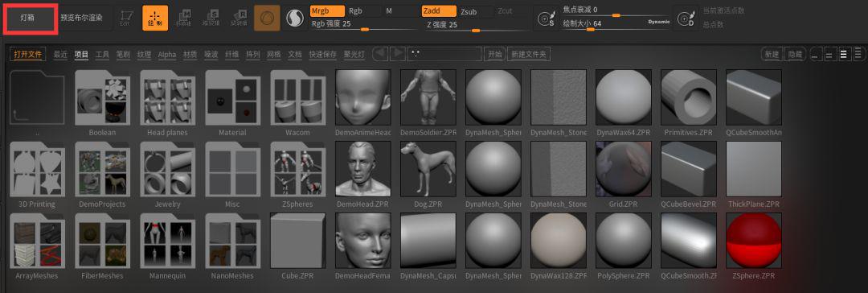
Task: Toggle the Zadd button
Action: tap(439, 10)
